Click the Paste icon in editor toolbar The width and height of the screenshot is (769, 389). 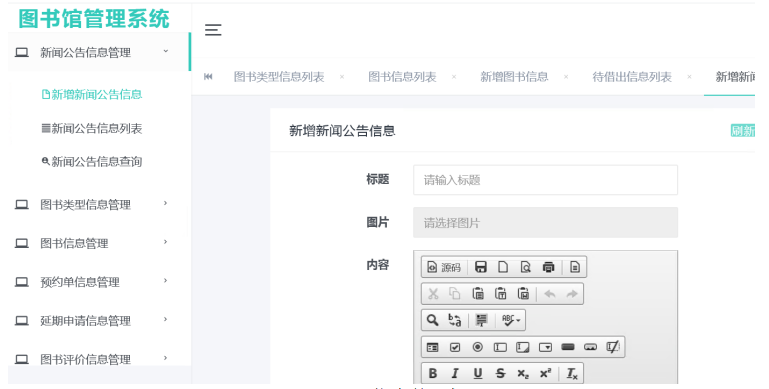tap(478, 294)
